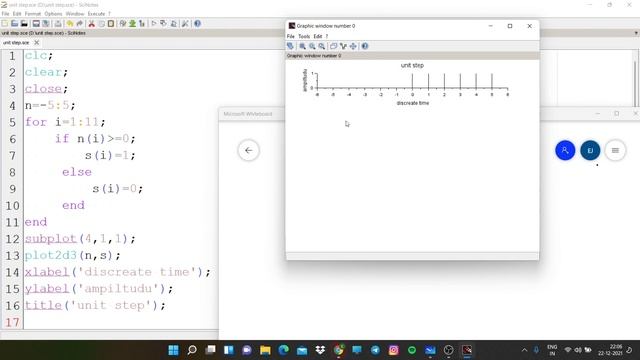Click the 'unit step' plot title
The width and height of the screenshot is (640, 360).
coord(412,65)
